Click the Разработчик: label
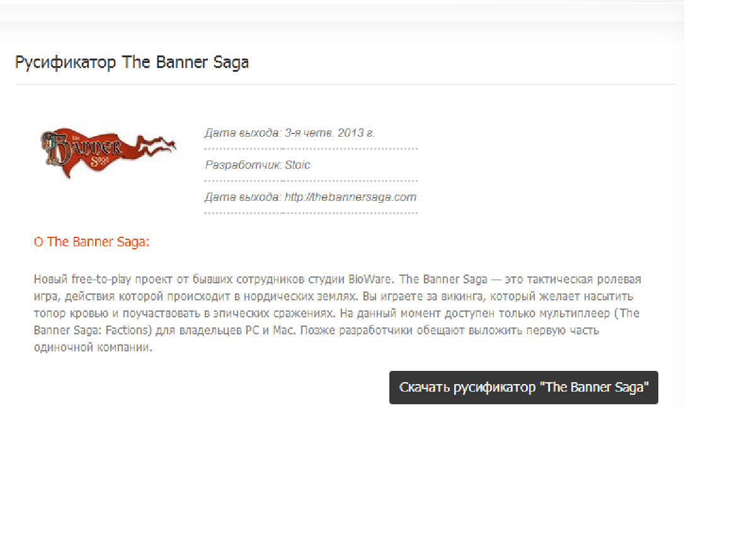The width and height of the screenshot is (756, 539). (x=243, y=165)
